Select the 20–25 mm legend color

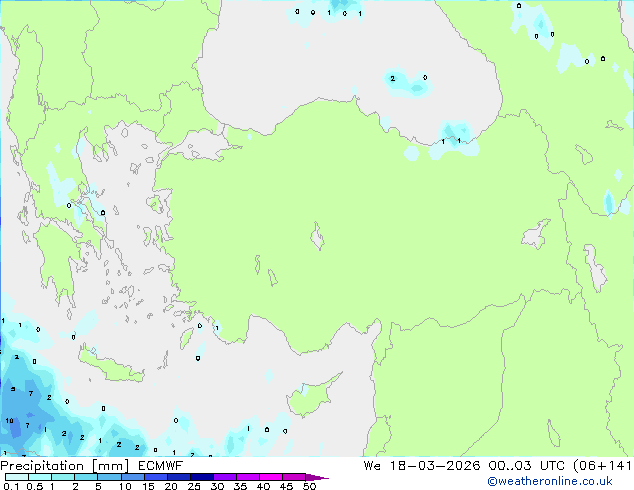click(178, 477)
